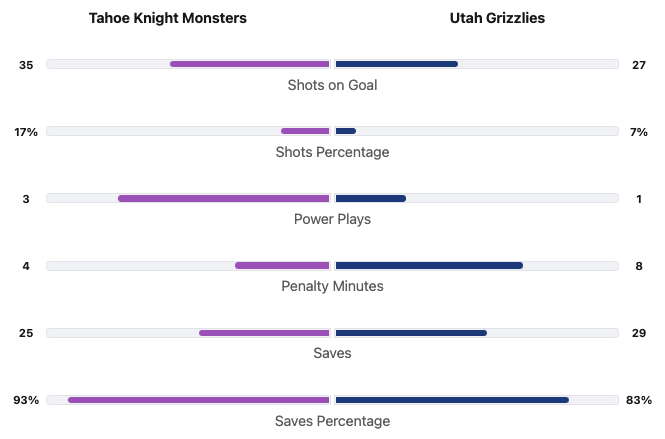665x439 pixels.
Task: Click the Shots Percentage label
Action: pyautogui.click(x=332, y=152)
